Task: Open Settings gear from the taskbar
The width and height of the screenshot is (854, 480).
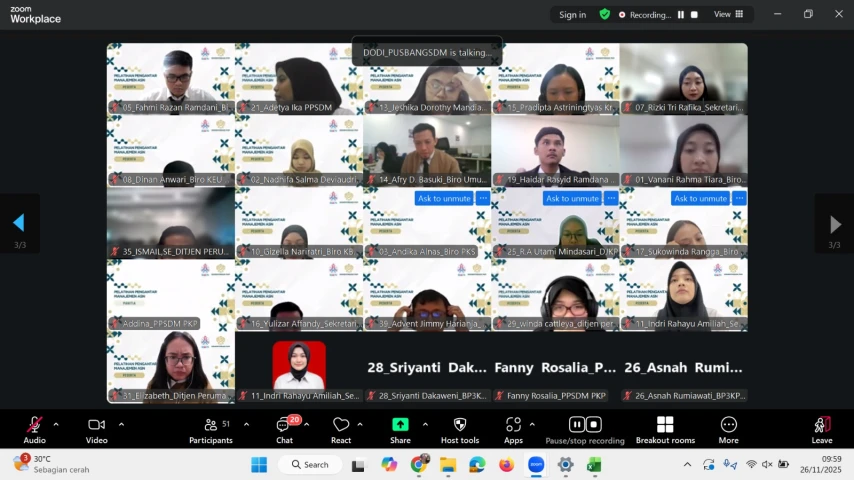Action: pyautogui.click(x=565, y=465)
